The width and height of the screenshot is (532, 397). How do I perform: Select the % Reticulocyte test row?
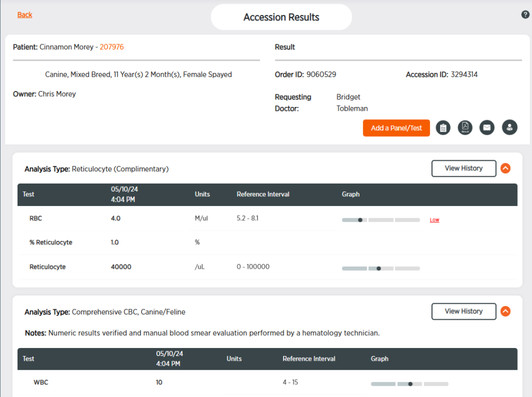click(268, 243)
